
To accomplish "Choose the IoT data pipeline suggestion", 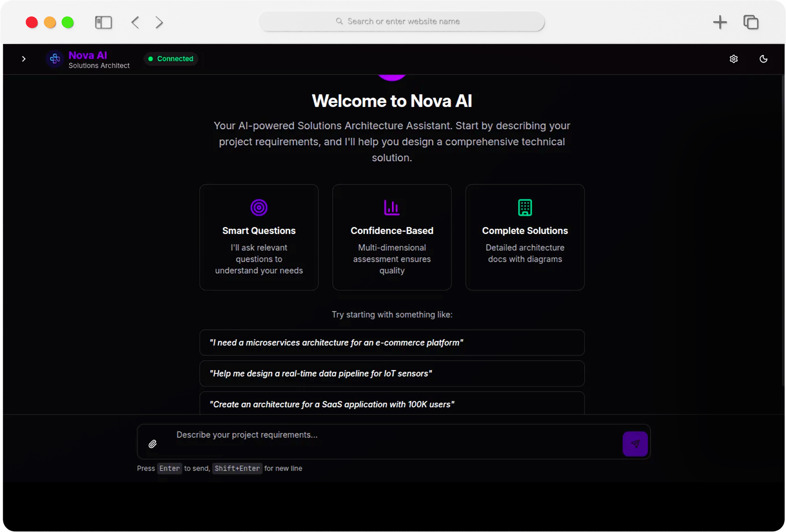I will pyautogui.click(x=392, y=373).
